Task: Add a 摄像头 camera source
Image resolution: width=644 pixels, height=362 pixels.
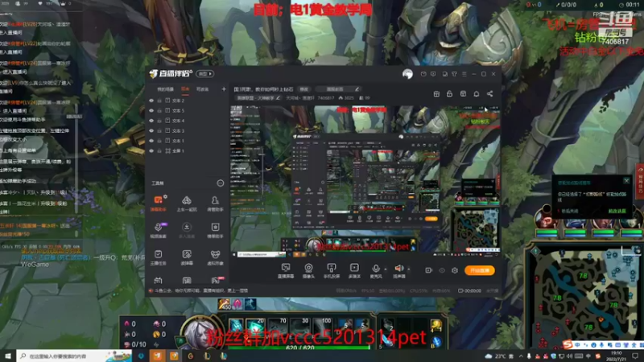Action: (308, 271)
